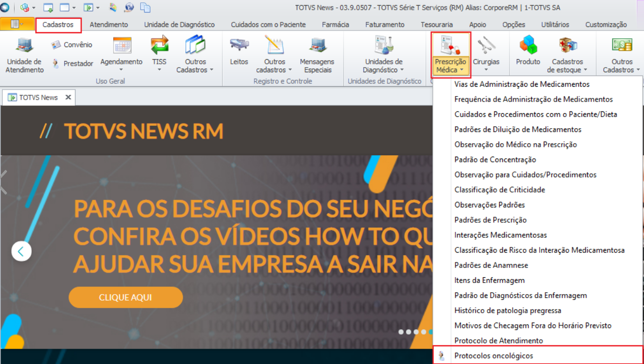Open Protocolos oncológicos
The height and width of the screenshot is (364, 644).
tap(538, 356)
